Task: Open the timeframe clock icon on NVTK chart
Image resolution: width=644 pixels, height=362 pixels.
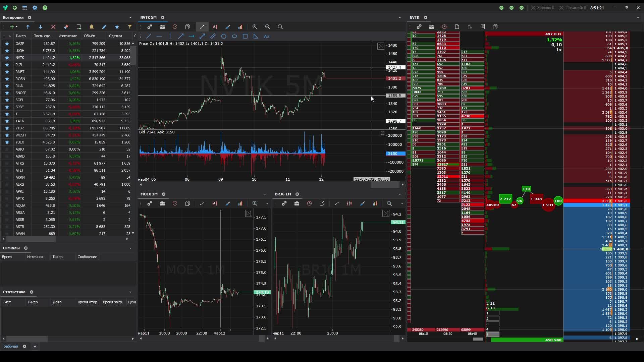Action: tap(175, 27)
